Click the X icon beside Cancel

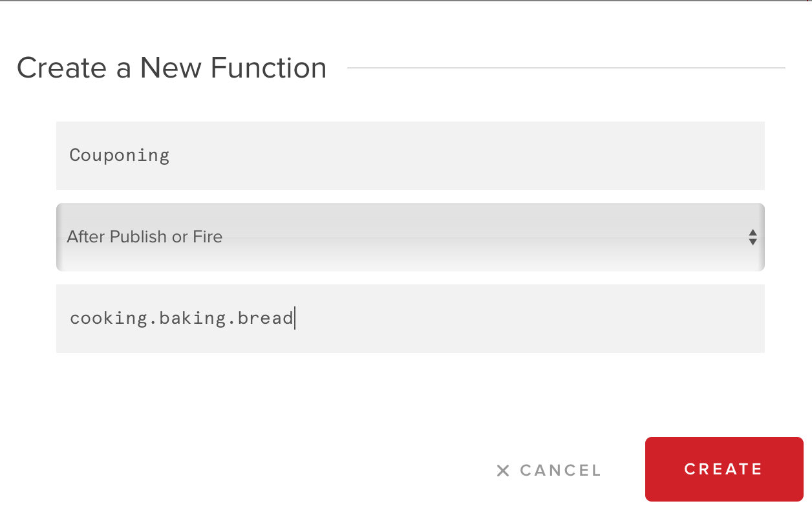(503, 471)
